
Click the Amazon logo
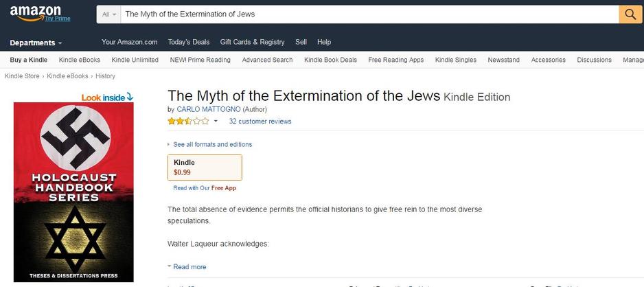click(x=35, y=11)
